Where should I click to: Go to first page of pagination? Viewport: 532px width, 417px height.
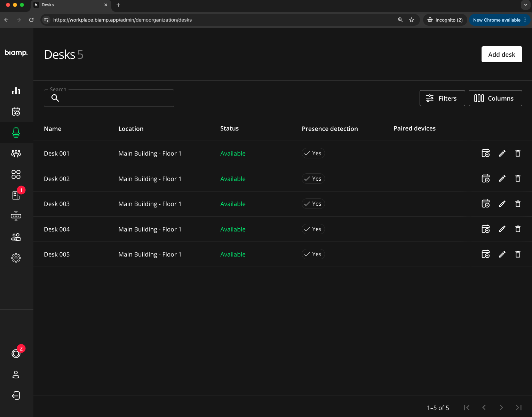pyautogui.click(x=467, y=408)
